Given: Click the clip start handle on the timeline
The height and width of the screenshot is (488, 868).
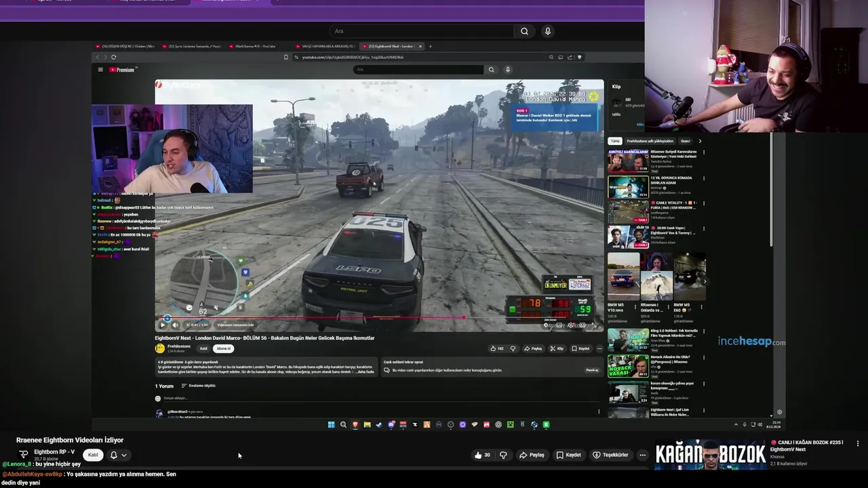Looking at the screenshot, I should [x=167, y=317].
